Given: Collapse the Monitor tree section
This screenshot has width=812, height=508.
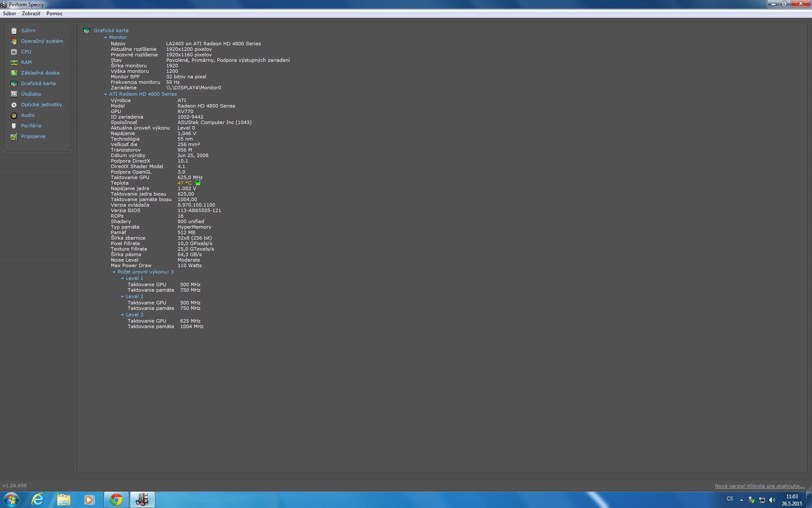Looking at the screenshot, I should pyautogui.click(x=105, y=37).
